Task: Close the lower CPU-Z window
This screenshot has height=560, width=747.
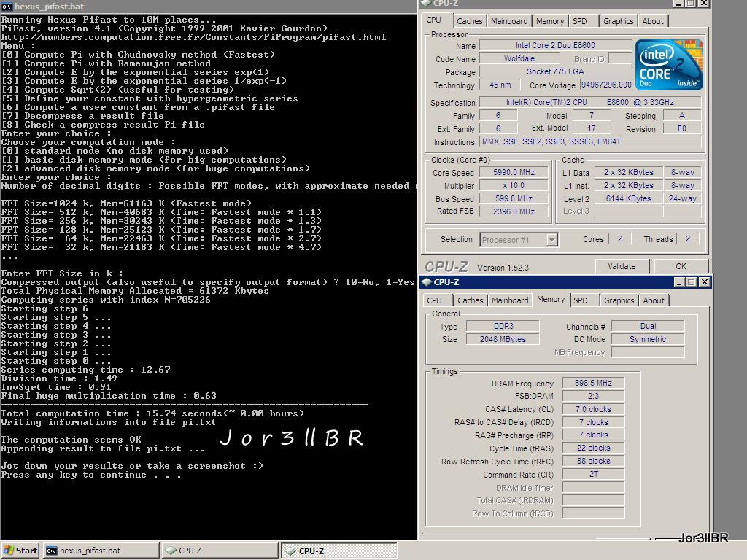Action: point(704,282)
